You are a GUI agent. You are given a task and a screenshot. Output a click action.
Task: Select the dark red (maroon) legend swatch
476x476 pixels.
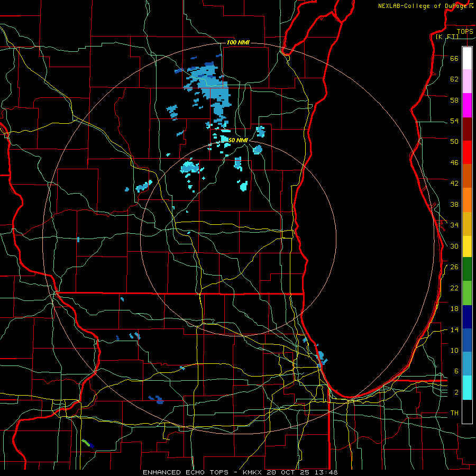467,129
